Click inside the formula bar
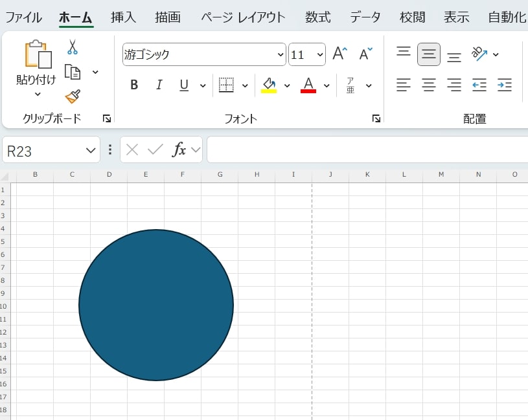This screenshot has width=528, height=420. [367, 149]
